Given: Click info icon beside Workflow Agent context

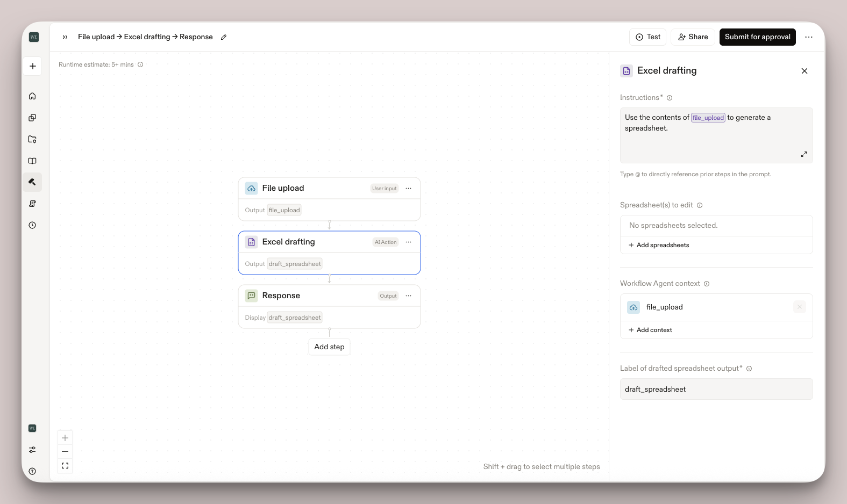Looking at the screenshot, I should (x=707, y=284).
